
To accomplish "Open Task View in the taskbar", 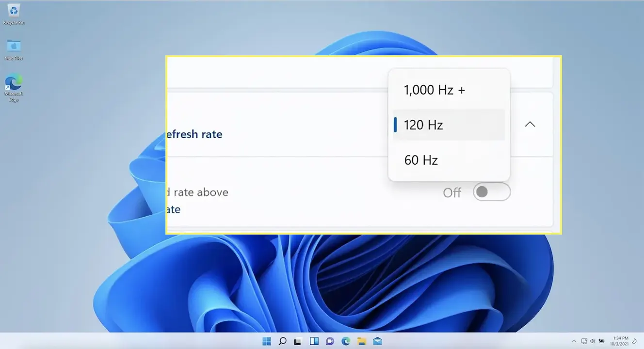I will click(x=298, y=341).
